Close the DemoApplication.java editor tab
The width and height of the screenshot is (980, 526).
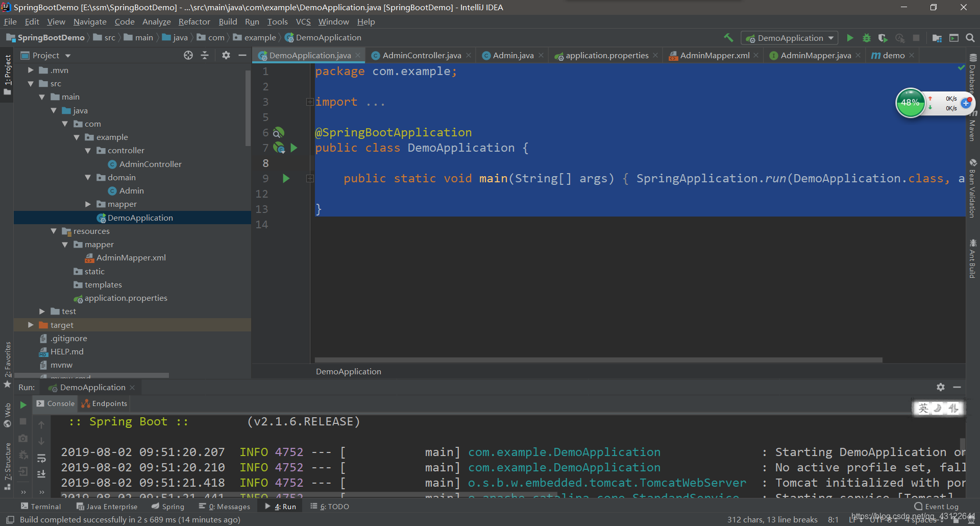358,55
